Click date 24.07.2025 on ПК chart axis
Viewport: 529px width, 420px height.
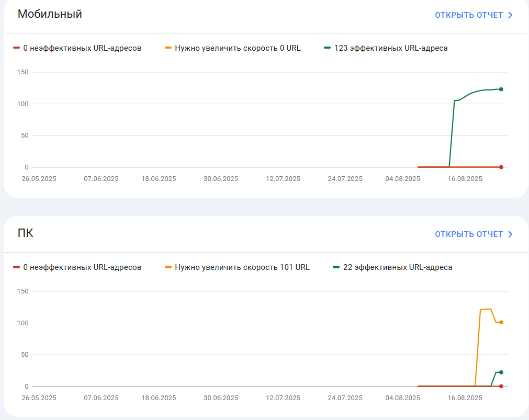point(345,398)
